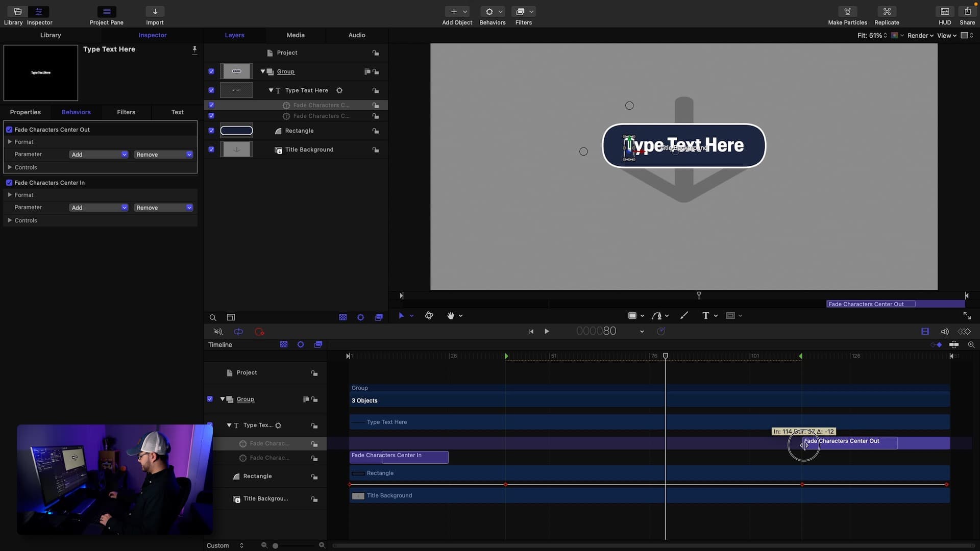Screen dimensions: 980x551
Task: Open the Render dropdown menu
Action: tap(920, 36)
